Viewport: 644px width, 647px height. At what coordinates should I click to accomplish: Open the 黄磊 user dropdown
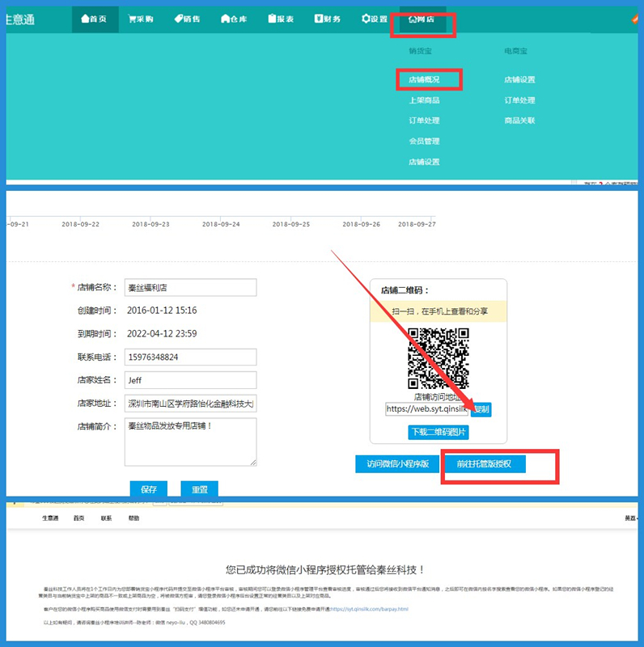coord(631,518)
